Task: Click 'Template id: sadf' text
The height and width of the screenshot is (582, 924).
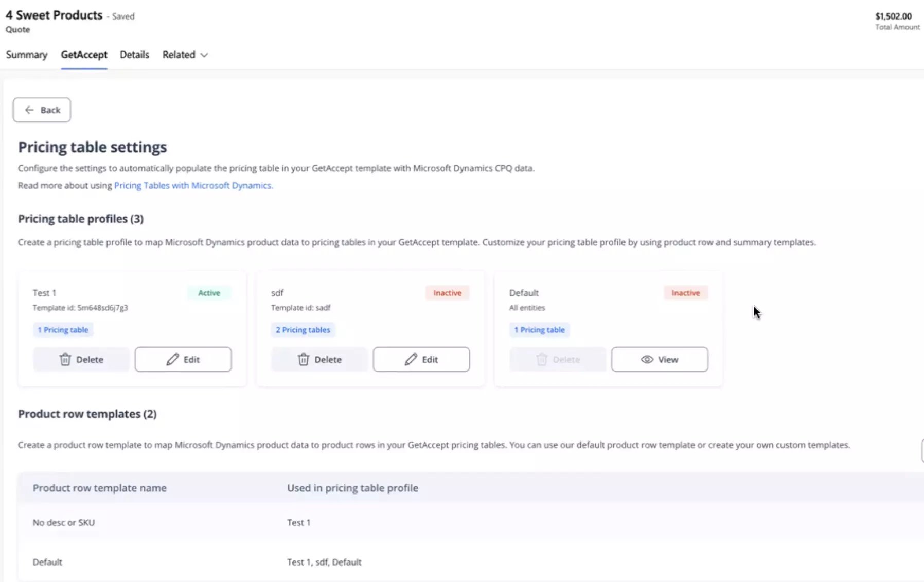Action: (x=301, y=308)
